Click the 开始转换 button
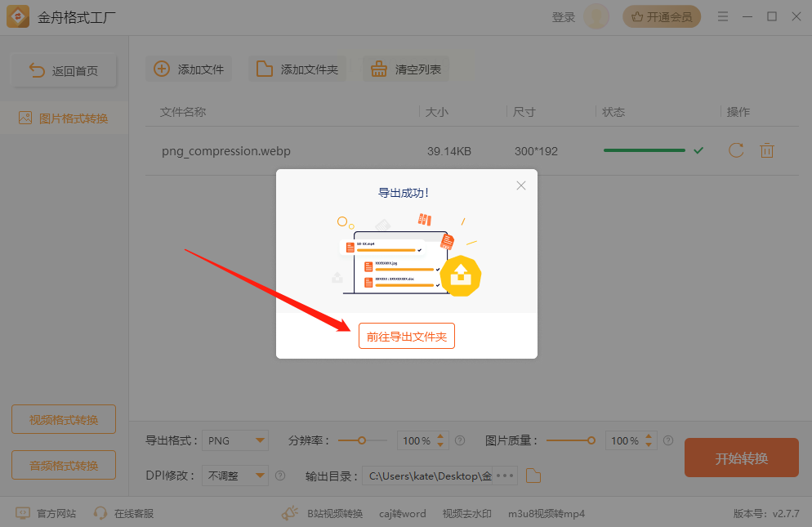Viewport: 812px width, 527px height. coord(742,458)
